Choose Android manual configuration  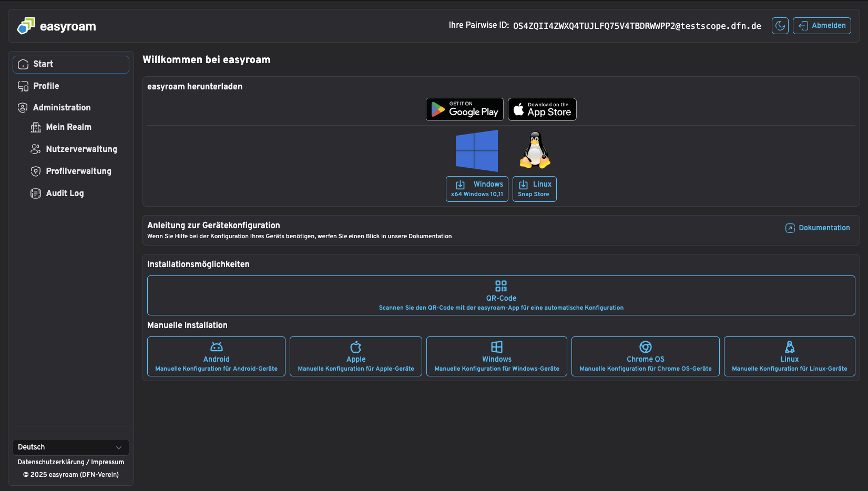[216, 356]
